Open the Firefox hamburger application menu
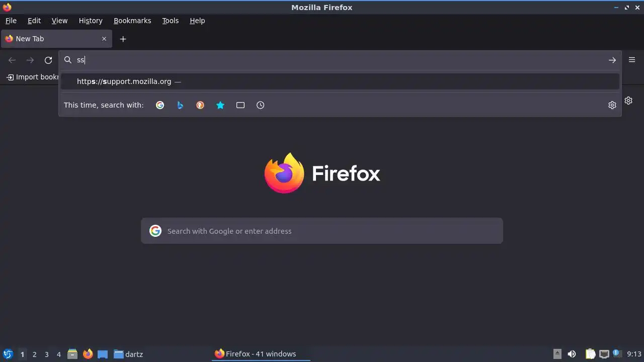 click(632, 60)
